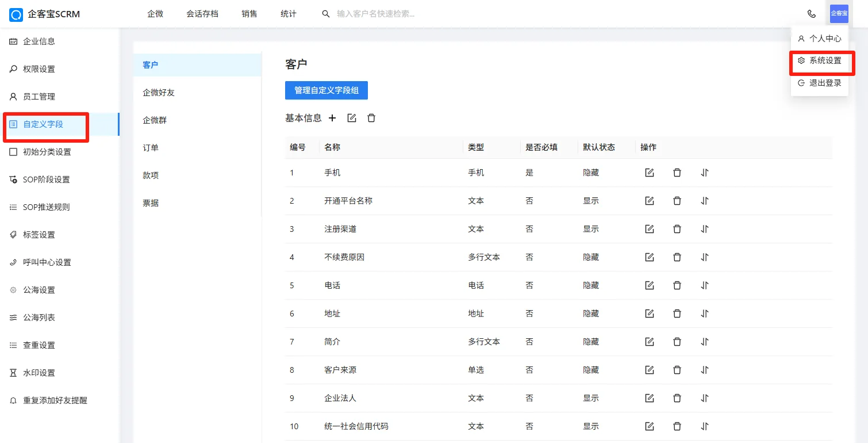The height and width of the screenshot is (443, 868).
Task: Edit the 基本信息 group name
Action: point(352,118)
